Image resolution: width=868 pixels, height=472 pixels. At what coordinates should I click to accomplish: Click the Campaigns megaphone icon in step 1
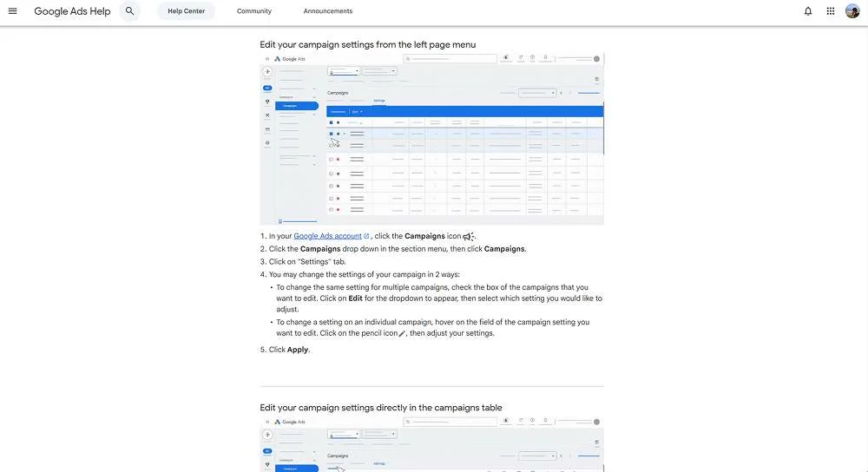(x=469, y=236)
